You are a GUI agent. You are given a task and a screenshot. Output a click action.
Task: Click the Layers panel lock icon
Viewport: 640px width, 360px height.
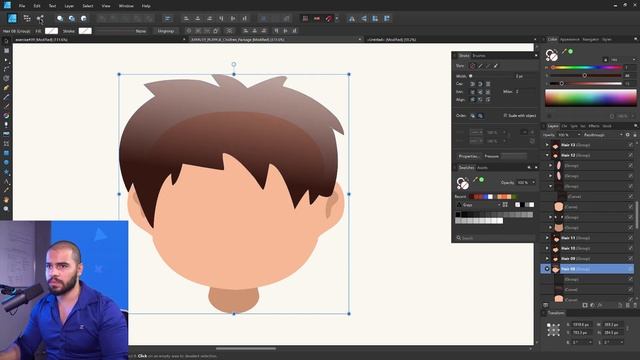[635, 135]
